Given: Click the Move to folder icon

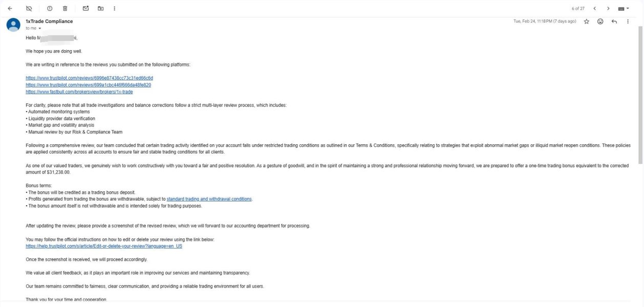Looking at the screenshot, I should pyautogui.click(x=100, y=8).
